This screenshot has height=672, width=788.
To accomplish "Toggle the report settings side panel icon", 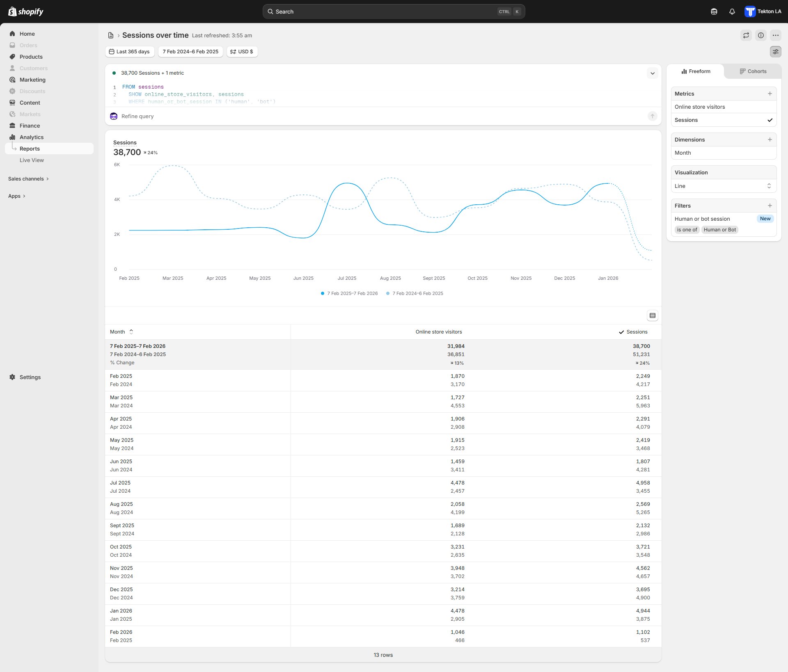I will [775, 52].
